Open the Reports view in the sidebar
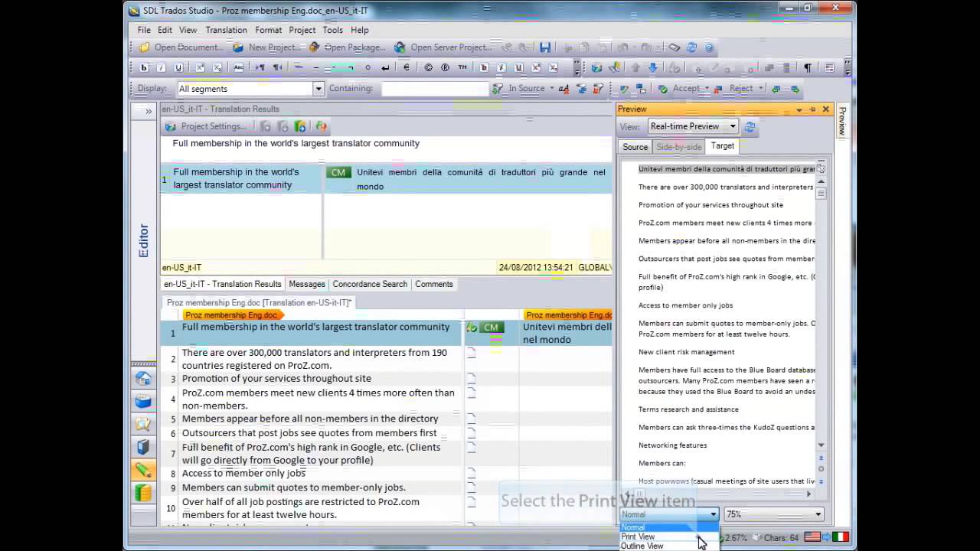The height and width of the screenshot is (551, 980). click(143, 447)
